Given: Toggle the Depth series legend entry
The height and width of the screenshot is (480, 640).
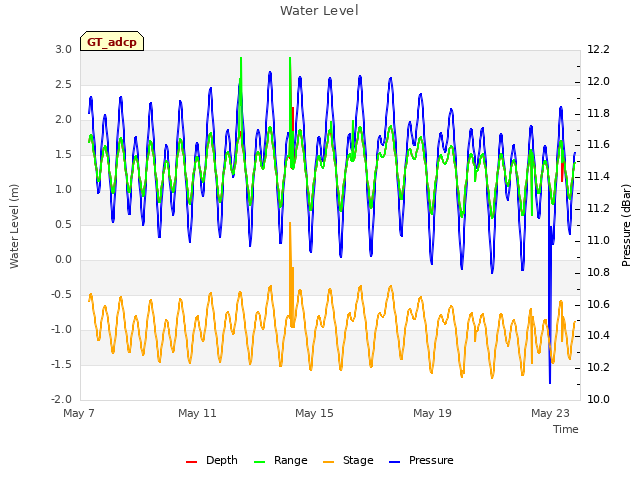Looking at the screenshot, I should point(211,460).
